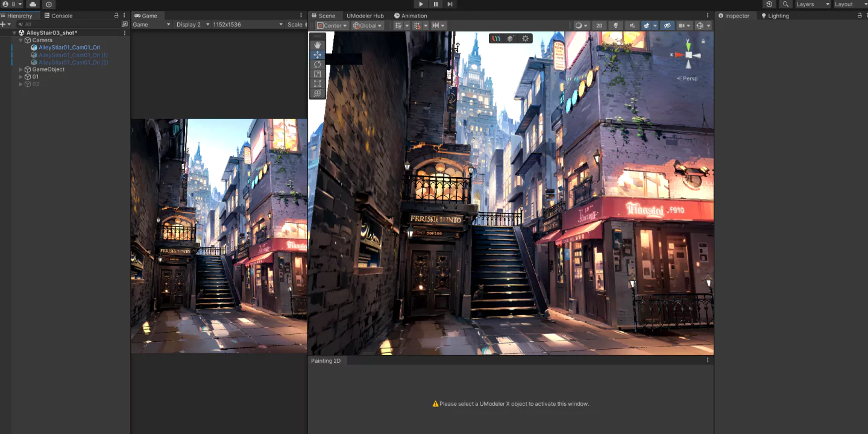Select the Move tool in Scene
Screen dimensions: 868x434
tap(318, 55)
